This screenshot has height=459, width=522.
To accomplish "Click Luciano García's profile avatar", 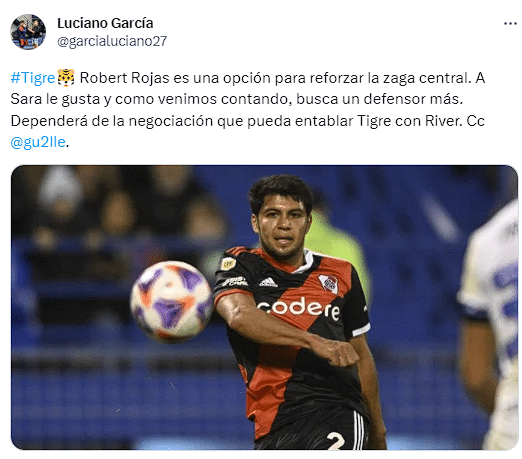I will coord(28,32).
